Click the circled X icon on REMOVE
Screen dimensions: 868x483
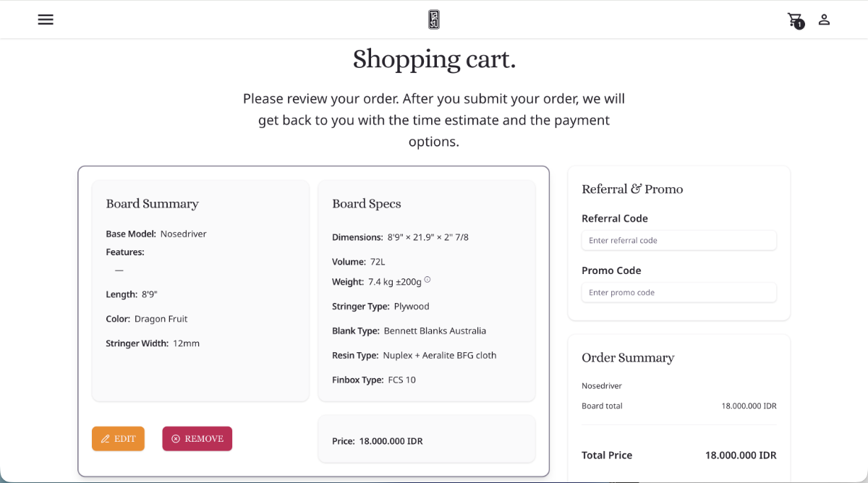(176, 438)
